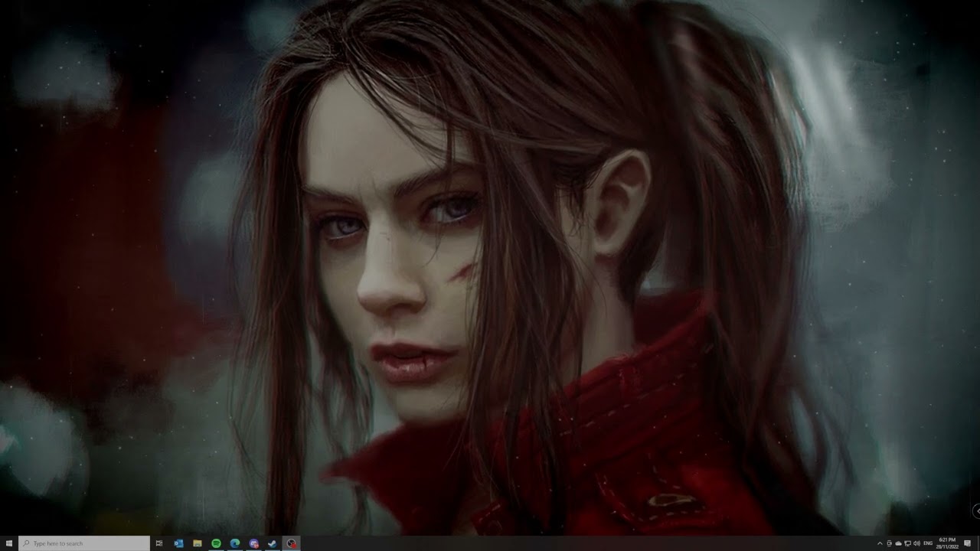Open Spotify from the taskbar

(216, 543)
